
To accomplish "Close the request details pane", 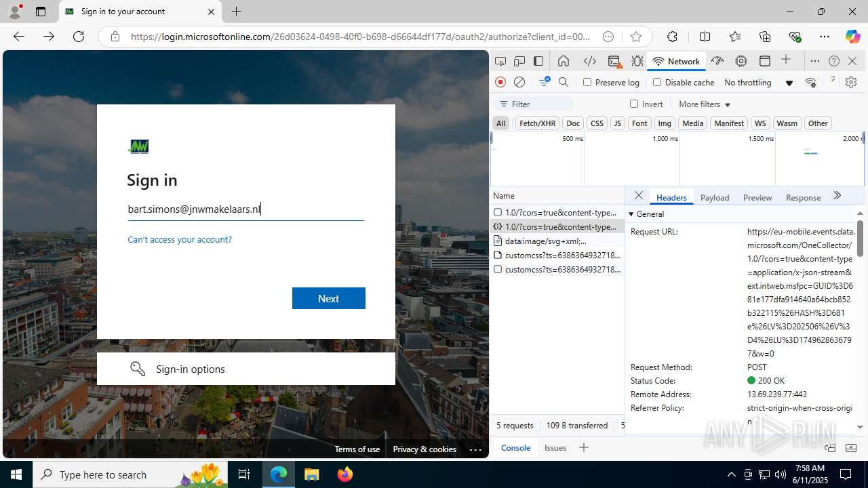I will point(639,196).
